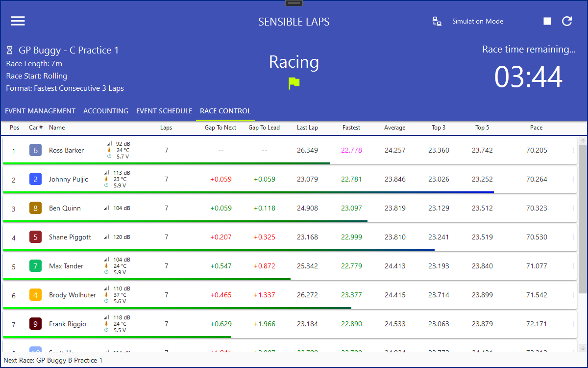Open Johnny Puljic's three-dot row menu
The image size is (588, 368).
pyautogui.click(x=573, y=180)
